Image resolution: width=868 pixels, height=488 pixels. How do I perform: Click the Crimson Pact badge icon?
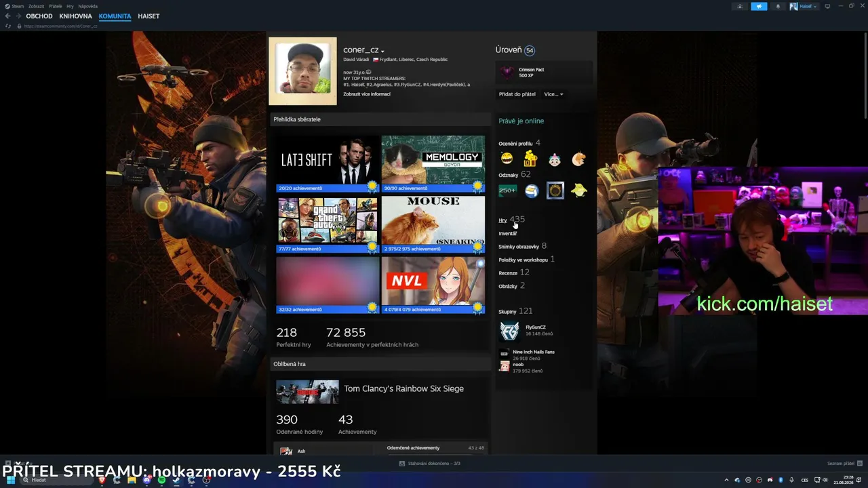pyautogui.click(x=507, y=73)
